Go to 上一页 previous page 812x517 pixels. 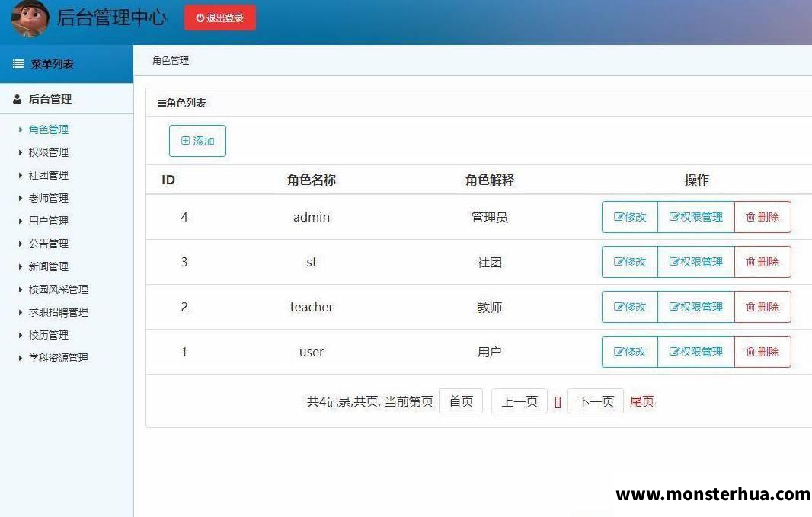[x=519, y=401]
